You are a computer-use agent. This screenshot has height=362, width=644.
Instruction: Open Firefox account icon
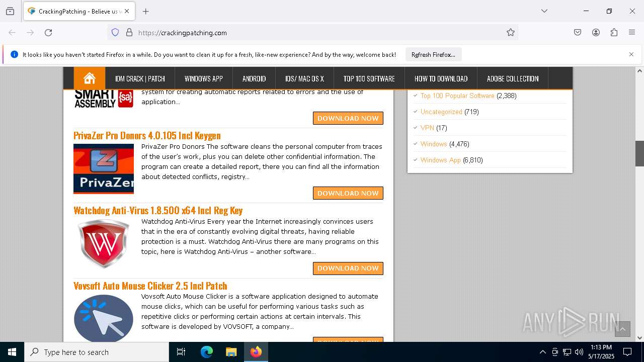(596, 33)
